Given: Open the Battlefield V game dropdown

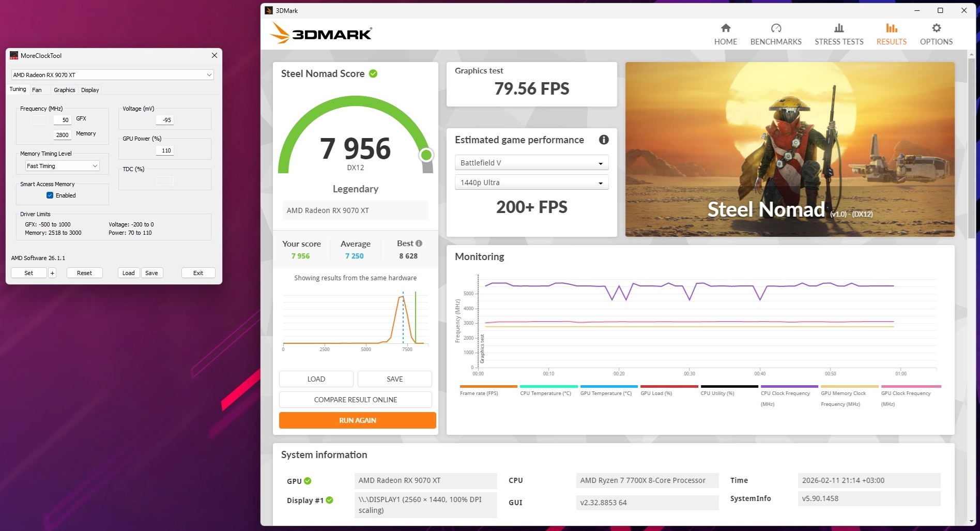Looking at the screenshot, I should click(531, 163).
